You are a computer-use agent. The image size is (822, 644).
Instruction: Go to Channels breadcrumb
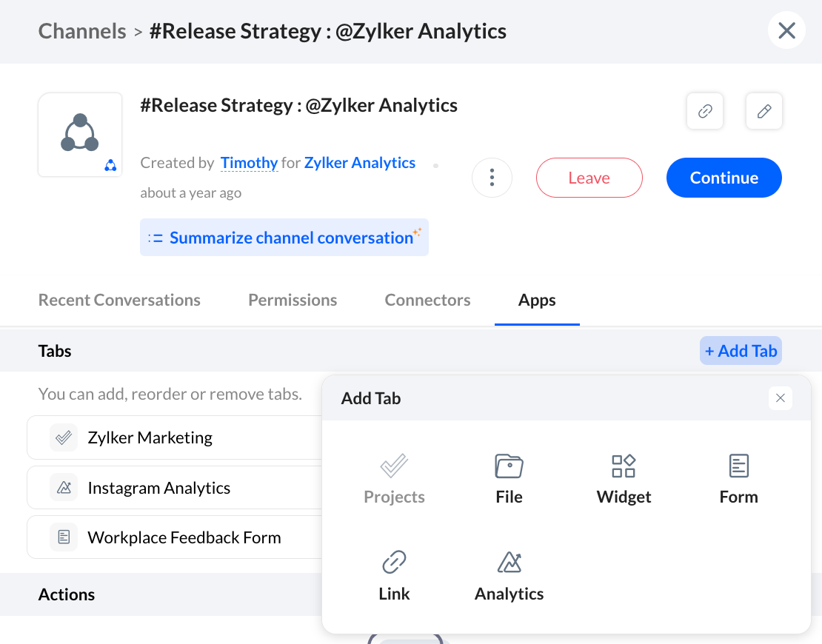point(82,31)
